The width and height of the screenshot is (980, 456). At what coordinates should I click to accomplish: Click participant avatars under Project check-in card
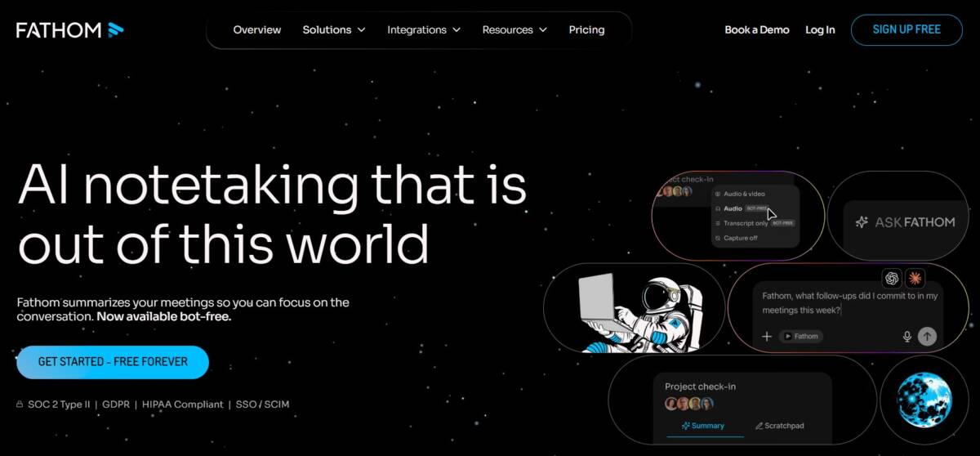point(689,404)
